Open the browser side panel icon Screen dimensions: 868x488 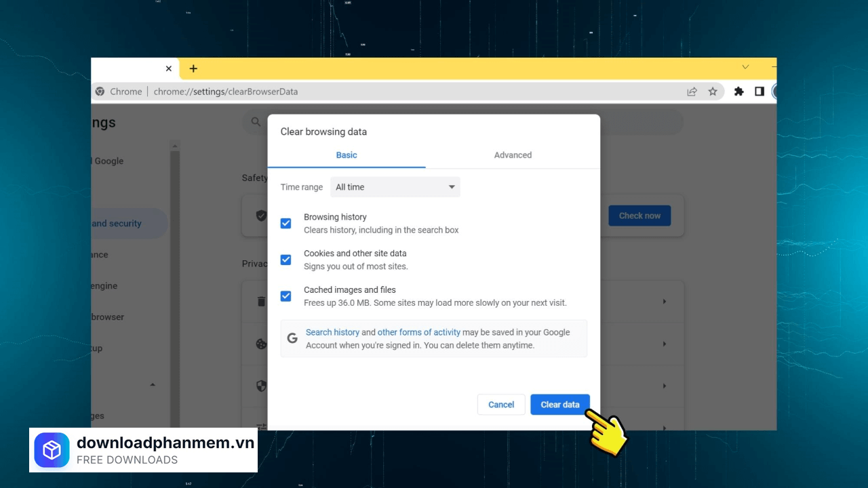759,91
